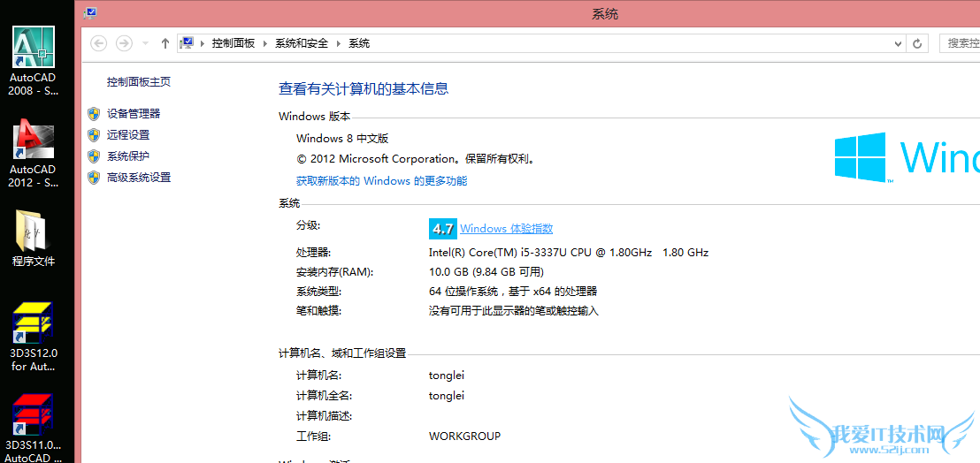Click the 计算机名、域和工作组设置 section header
980x463 pixels.
(342, 353)
